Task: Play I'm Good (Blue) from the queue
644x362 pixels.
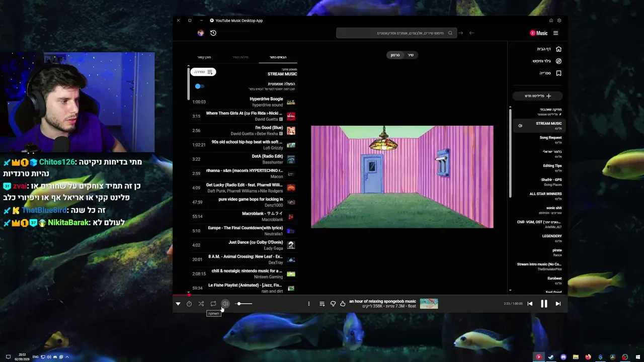Action: coord(244,131)
